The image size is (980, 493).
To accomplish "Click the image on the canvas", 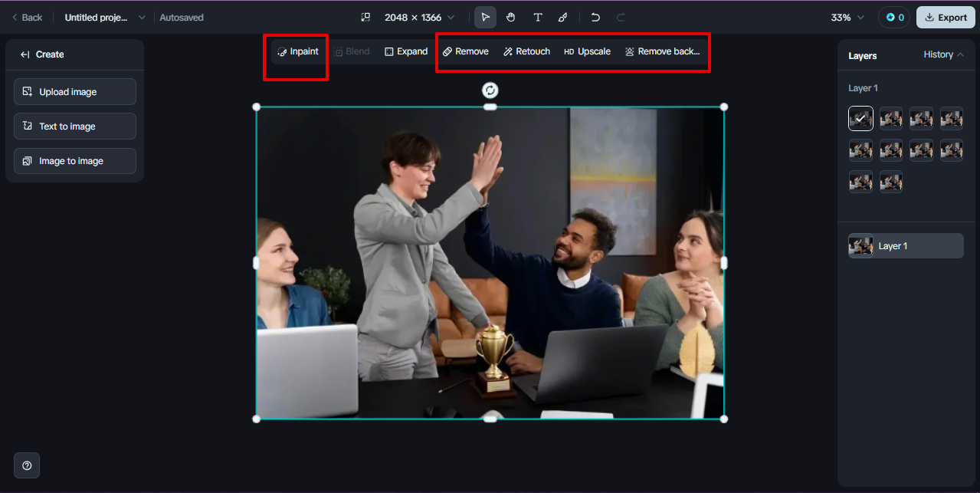I will pyautogui.click(x=490, y=262).
